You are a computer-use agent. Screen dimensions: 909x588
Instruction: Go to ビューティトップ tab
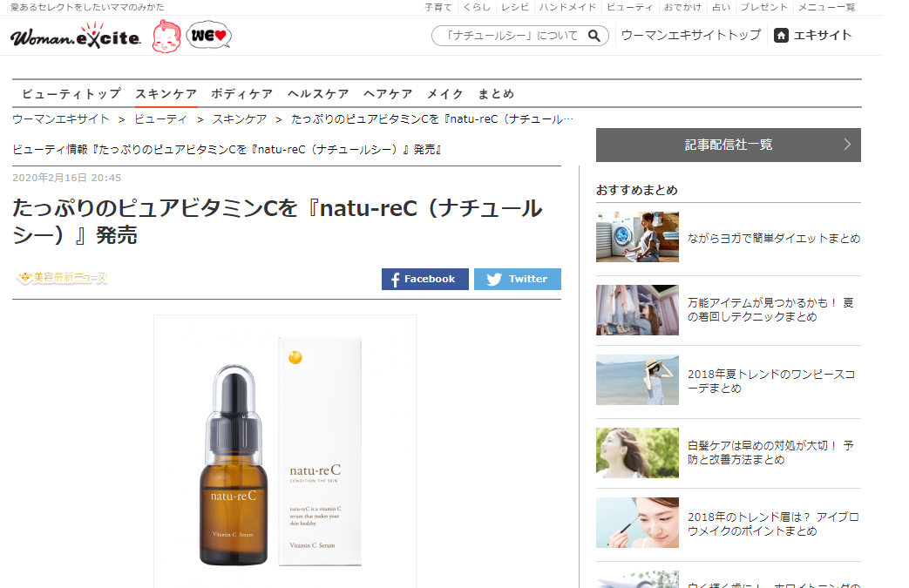(71, 94)
